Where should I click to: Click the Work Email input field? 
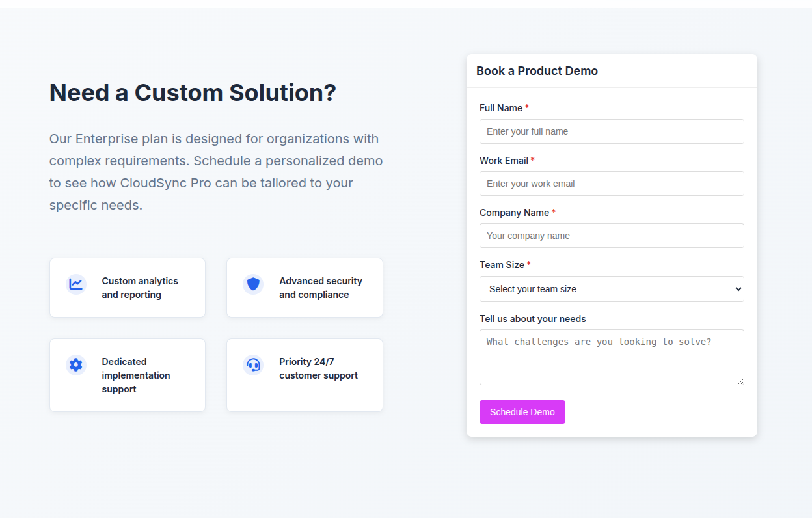coord(612,184)
